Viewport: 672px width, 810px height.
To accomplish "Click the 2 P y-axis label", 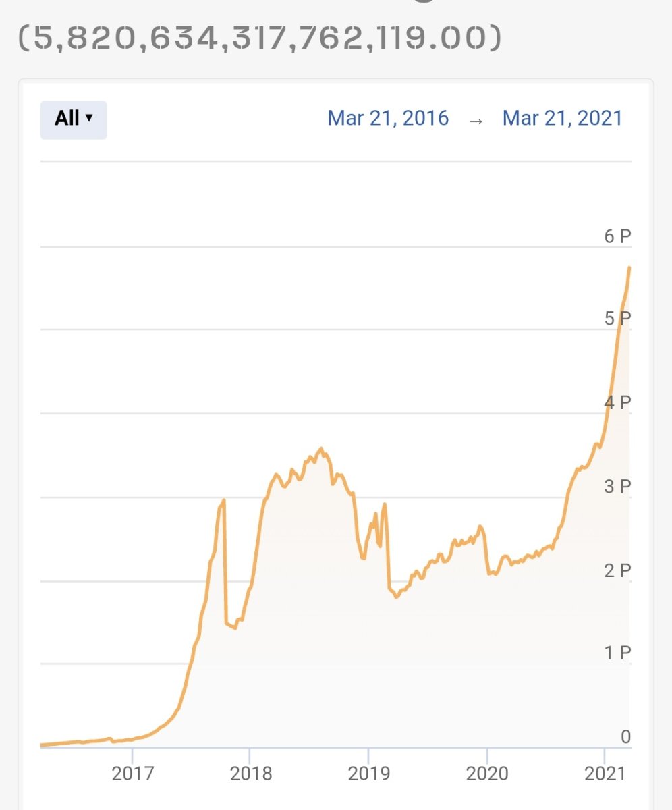I will [617, 571].
